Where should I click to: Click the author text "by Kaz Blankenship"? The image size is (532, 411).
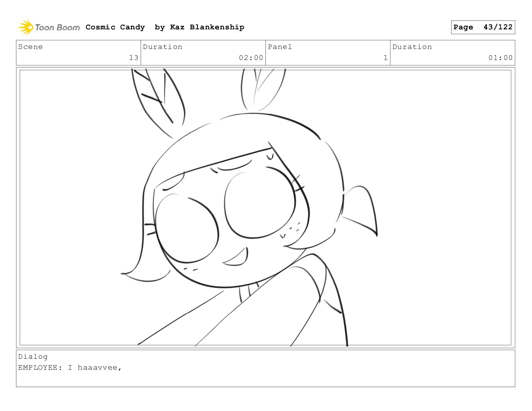pos(199,27)
